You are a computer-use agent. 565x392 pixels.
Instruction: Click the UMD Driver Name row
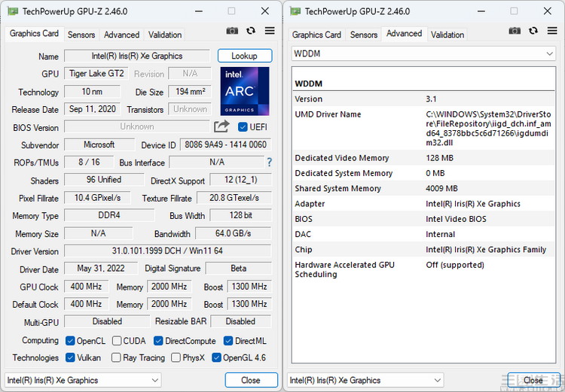pos(423,128)
